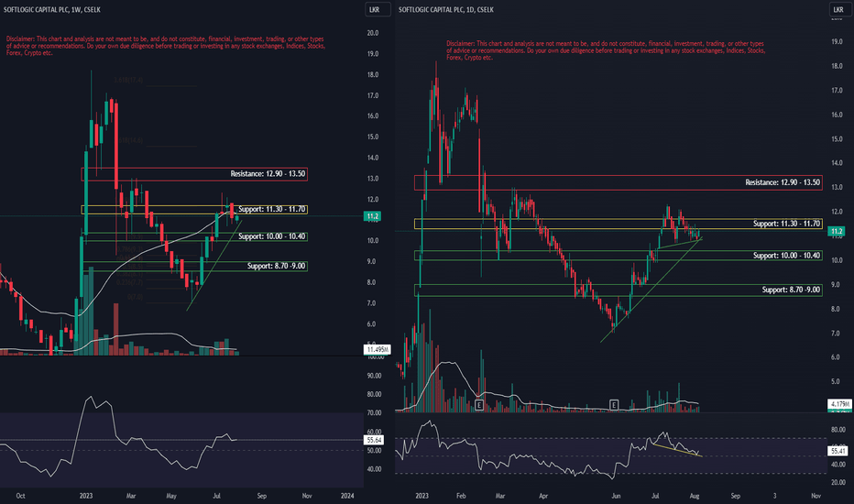Click daily chart Support: 11.30 - 11.70 label
The height and width of the screenshot is (504, 854).
(x=786, y=224)
